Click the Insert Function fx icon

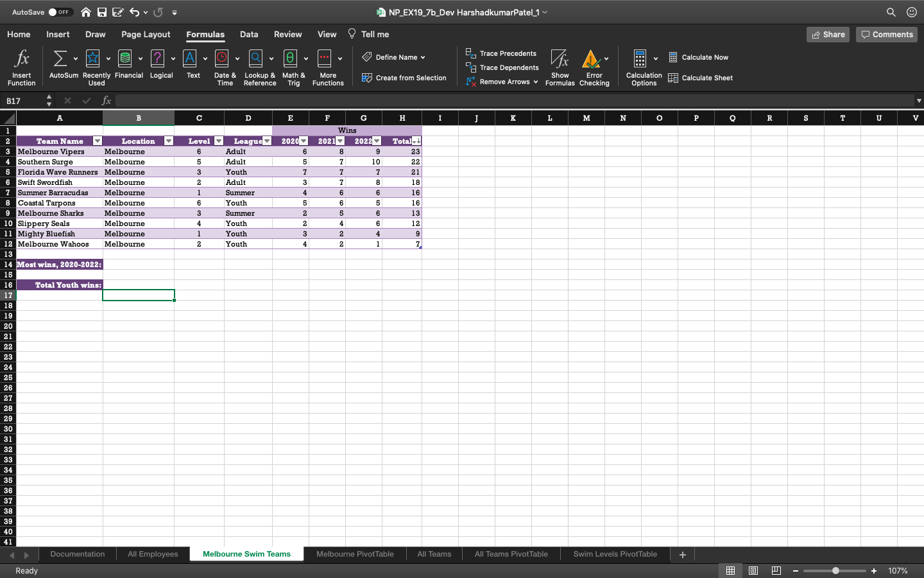point(22,59)
